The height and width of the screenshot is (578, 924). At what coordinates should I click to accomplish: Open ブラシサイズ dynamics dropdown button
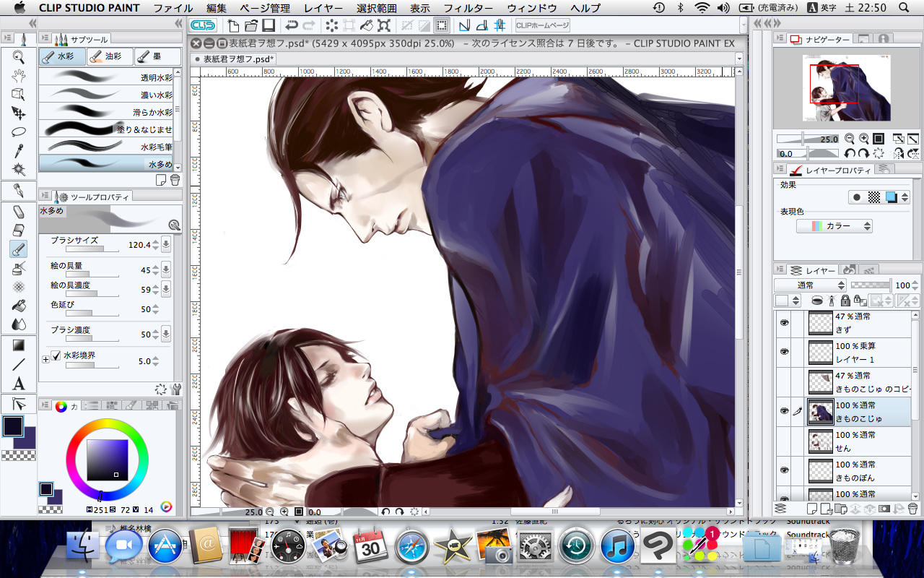[x=165, y=245]
